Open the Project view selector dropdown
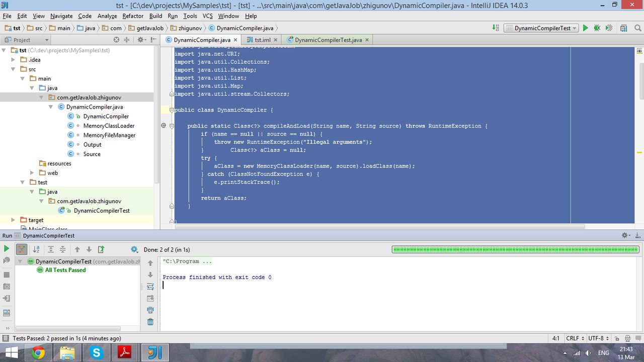The height and width of the screenshot is (362, 644). [x=27, y=40]
